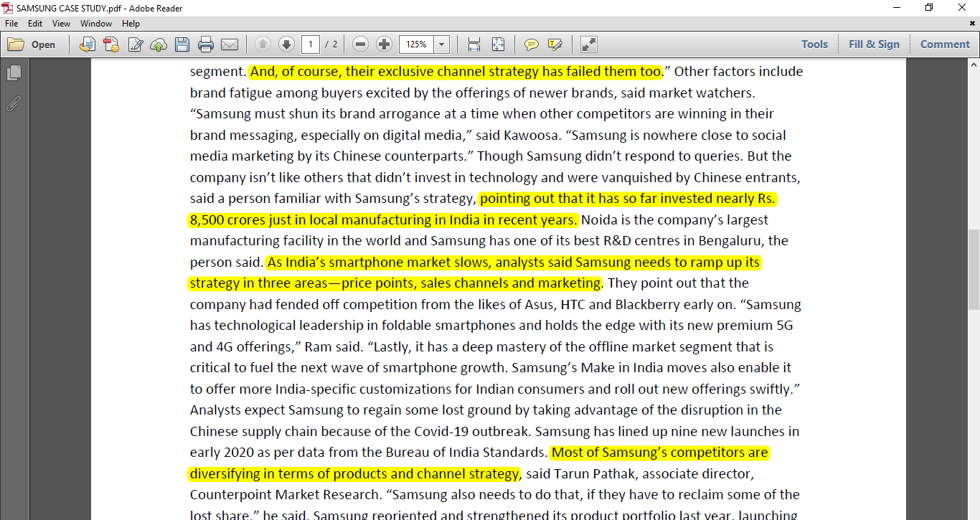This screenshot has height=520, width=980.
Task: Zoom in with the plus icon
Action: pyautogui.click(x=384, y=44)
